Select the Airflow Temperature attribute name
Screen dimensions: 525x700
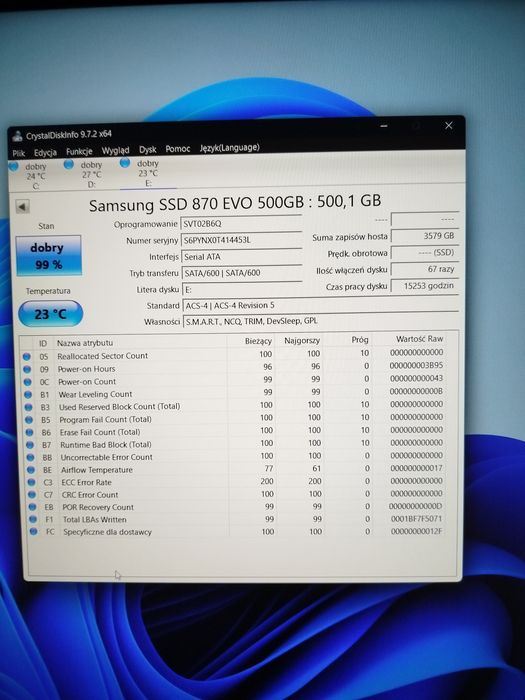(97, 470)
